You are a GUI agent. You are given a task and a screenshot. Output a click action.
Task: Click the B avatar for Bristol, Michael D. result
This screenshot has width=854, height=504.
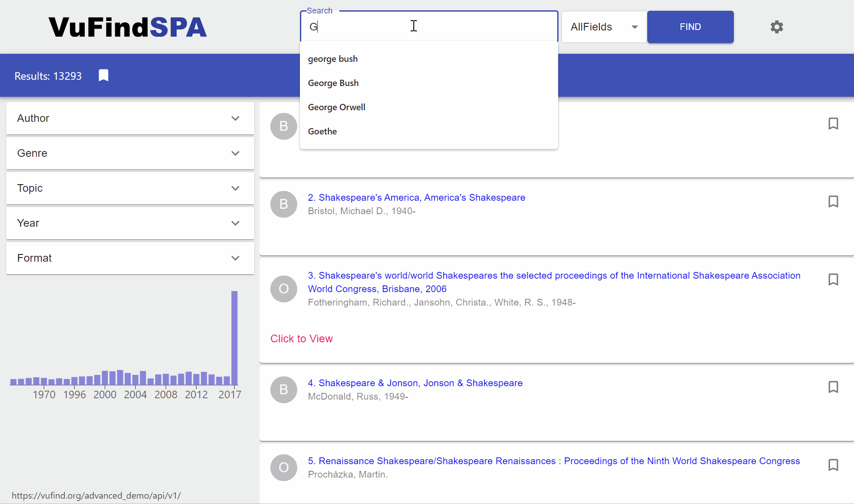(x=284, y=204)
